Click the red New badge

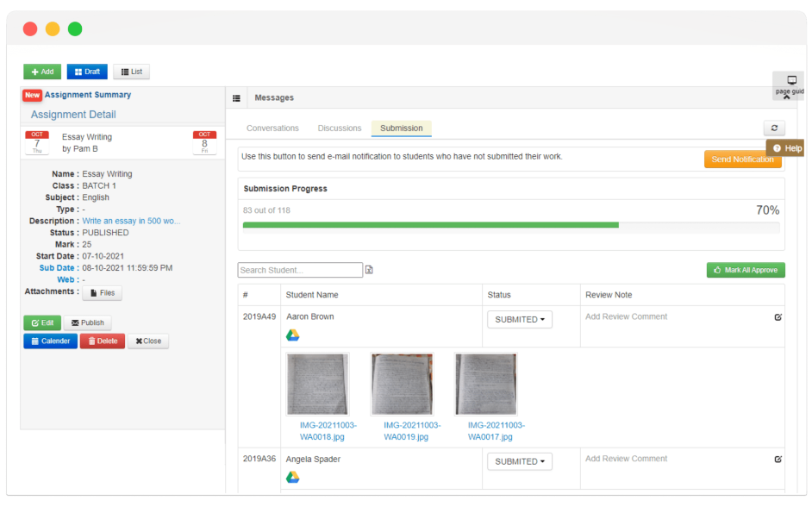pyautogui.click(x=32, y=95)
